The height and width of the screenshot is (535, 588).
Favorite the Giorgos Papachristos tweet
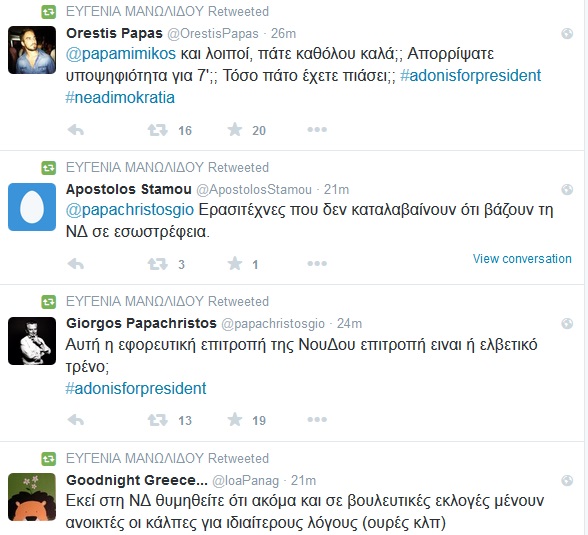pos(235,420)
